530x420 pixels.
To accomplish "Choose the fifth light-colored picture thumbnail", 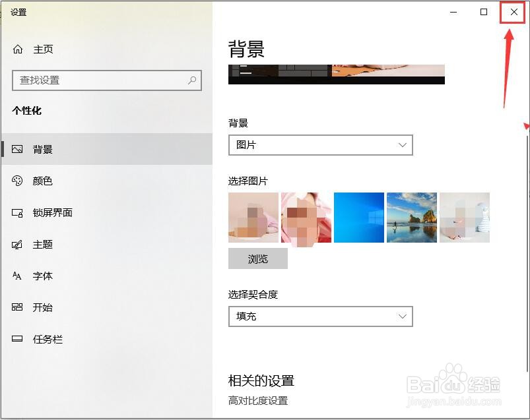I will [x=465, y=218].
